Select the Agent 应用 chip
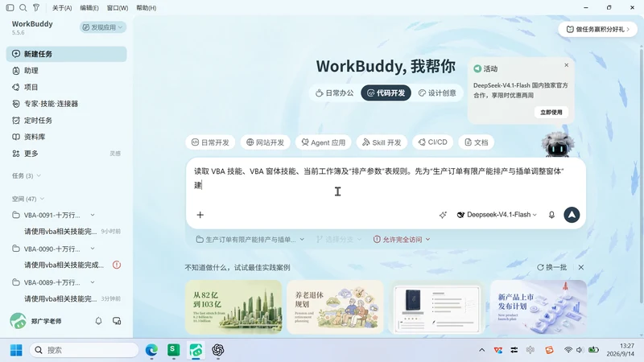 [x=324, y=142]
